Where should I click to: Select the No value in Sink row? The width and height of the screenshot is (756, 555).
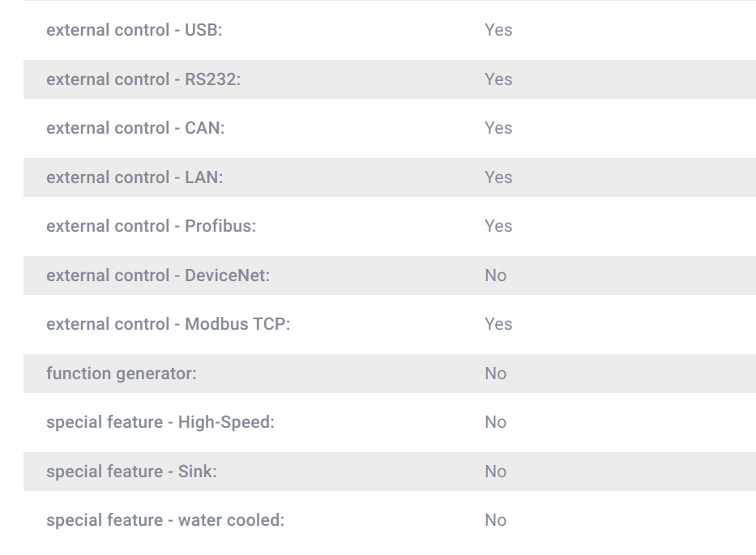pyautogui.click(x=495, y=471)
